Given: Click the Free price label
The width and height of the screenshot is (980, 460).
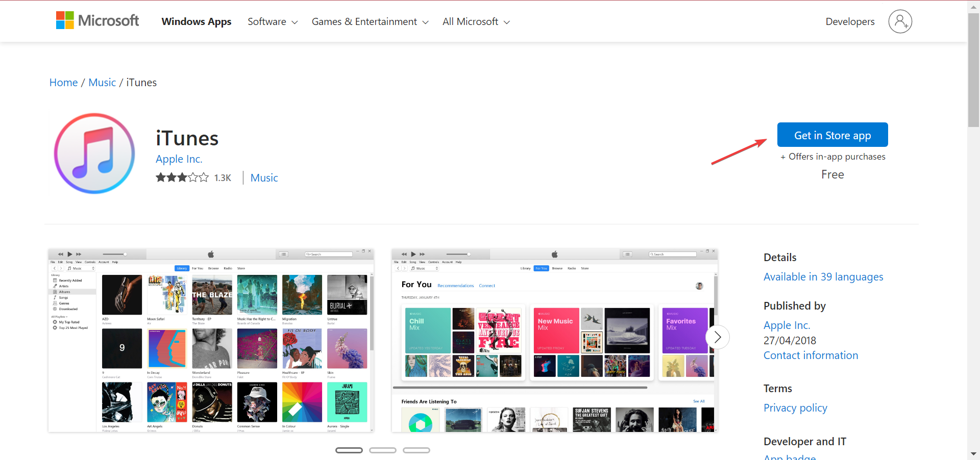Looking at the screenshot, I should pyautogui.click(x=832, y=174).
